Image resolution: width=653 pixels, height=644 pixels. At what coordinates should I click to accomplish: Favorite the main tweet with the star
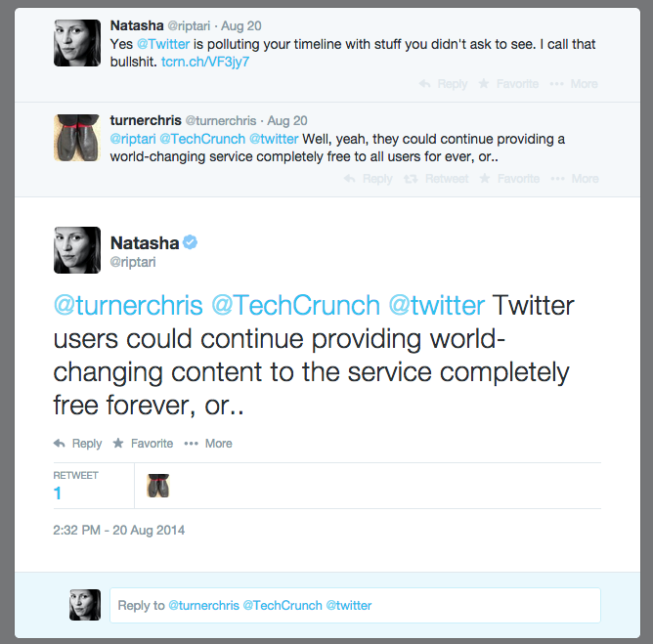tap(118, 443)
